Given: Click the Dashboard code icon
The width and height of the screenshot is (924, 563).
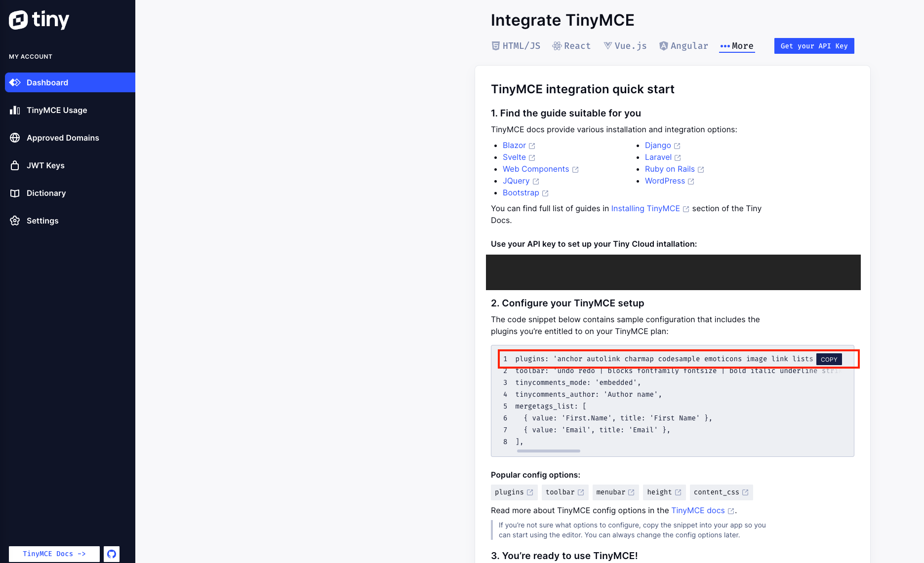Looking at the screenshot, I should tap(15, 82).
